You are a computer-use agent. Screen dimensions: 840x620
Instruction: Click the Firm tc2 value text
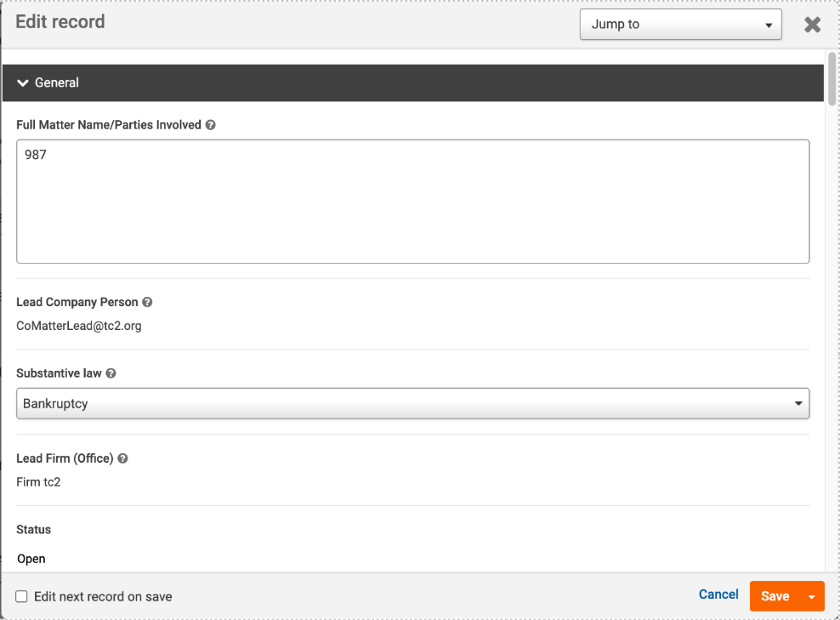[38, 482]
